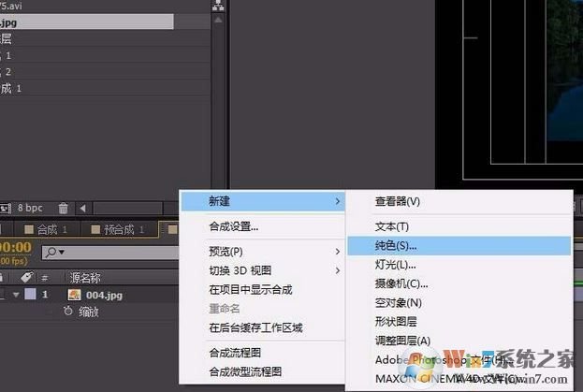Image resolution: width=583 pixels, height=392 pixels.
Task: Click the 004.jpg layer image file icon
Action: (74, 295)
